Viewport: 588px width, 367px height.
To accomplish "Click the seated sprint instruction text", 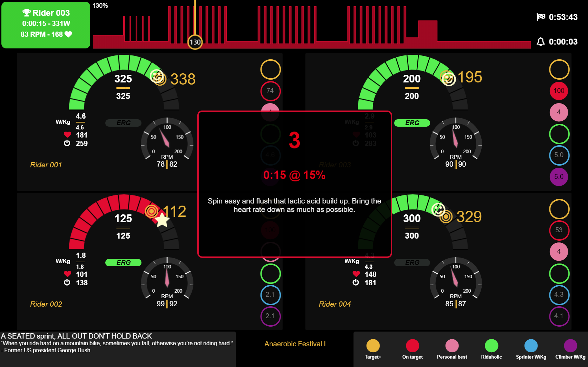I will [x=77, y=336].
